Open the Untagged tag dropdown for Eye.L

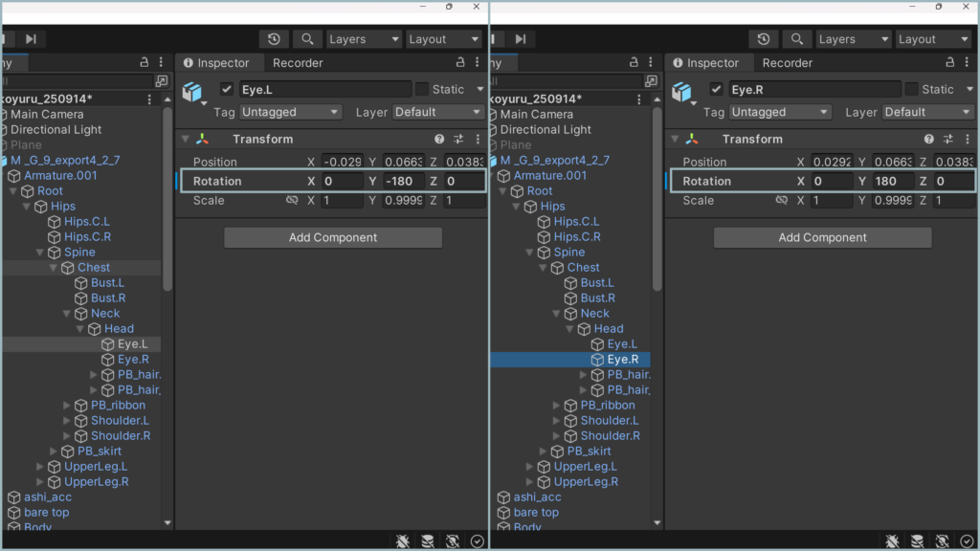tap(290, 112)
